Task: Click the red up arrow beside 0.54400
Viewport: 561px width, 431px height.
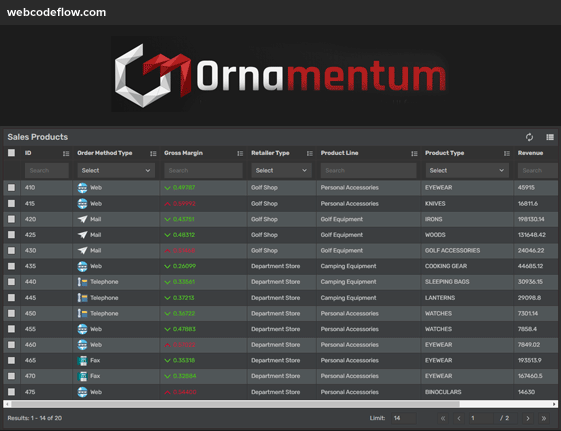Action: tap(167, 392)
